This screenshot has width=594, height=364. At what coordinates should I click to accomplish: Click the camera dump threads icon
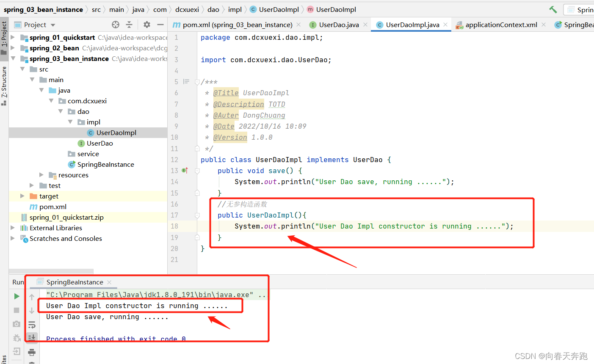[x=17, y=324]
